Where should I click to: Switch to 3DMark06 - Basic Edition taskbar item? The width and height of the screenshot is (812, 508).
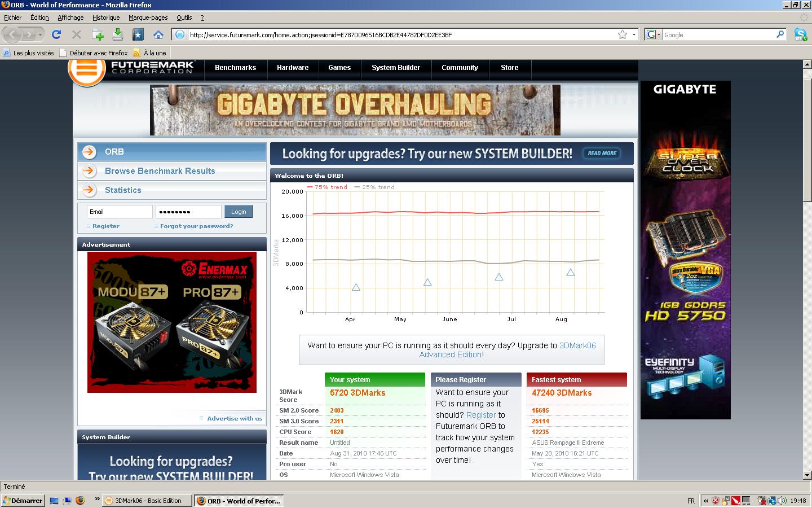pos(148,501)
